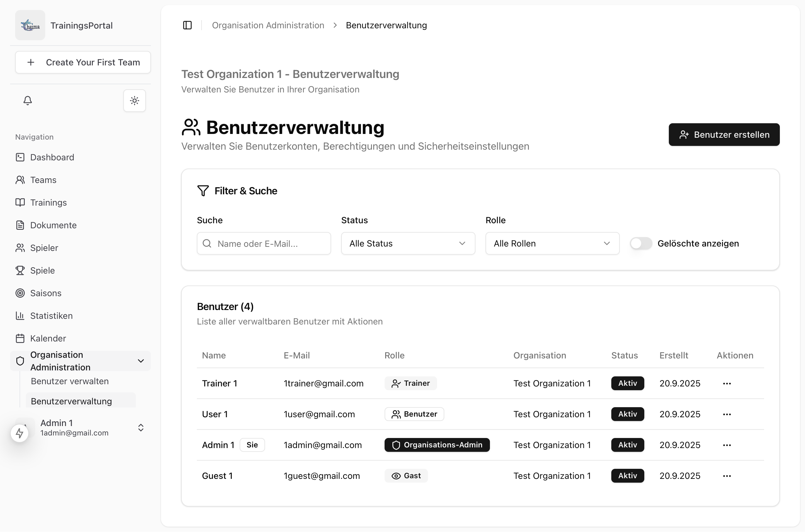Open Teams navigation item
805x532 pixels.
coord(80,180)
